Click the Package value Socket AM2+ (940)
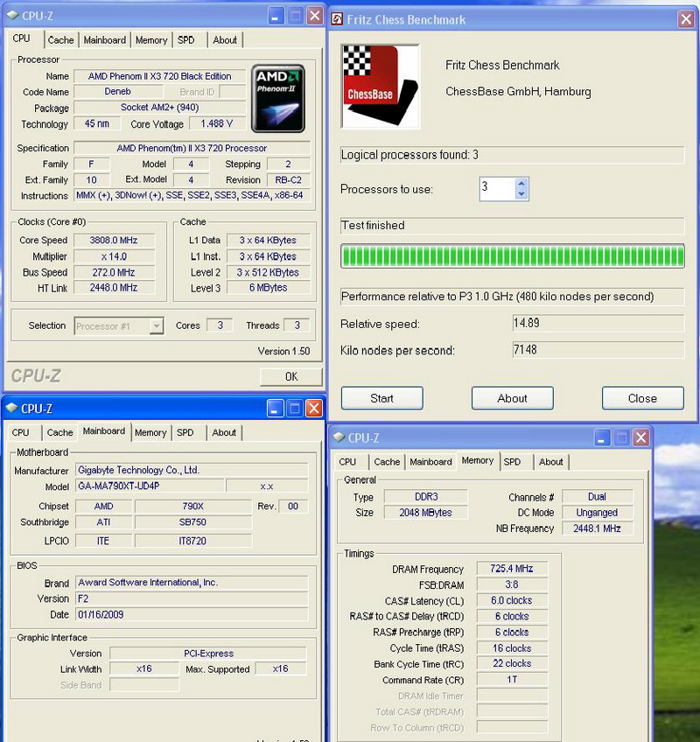The image size is (700, 742). click(x=160, y=108)
